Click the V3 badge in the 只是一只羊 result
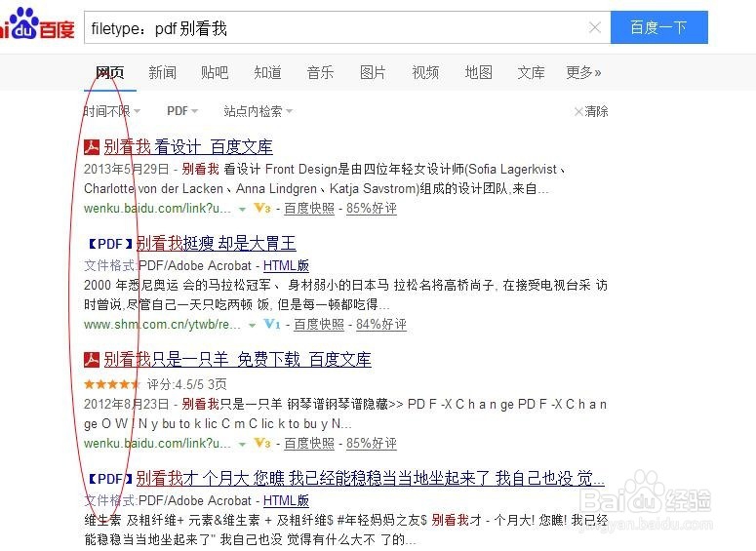Screen dimensions: 756x551 (262, 443)
